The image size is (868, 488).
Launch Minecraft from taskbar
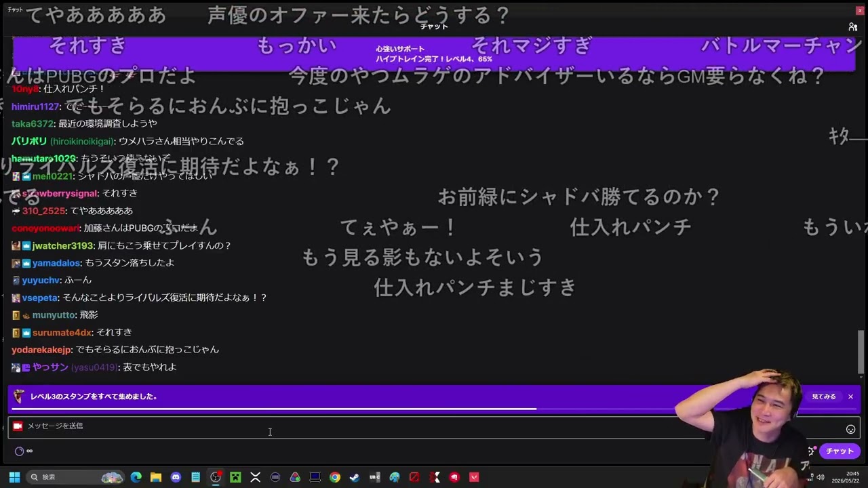point(235,477)
